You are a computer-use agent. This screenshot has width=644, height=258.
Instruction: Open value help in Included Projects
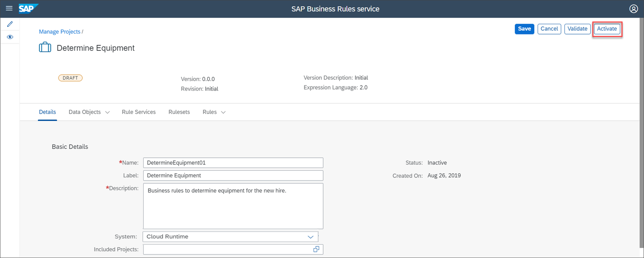click(x=316, y=249)
